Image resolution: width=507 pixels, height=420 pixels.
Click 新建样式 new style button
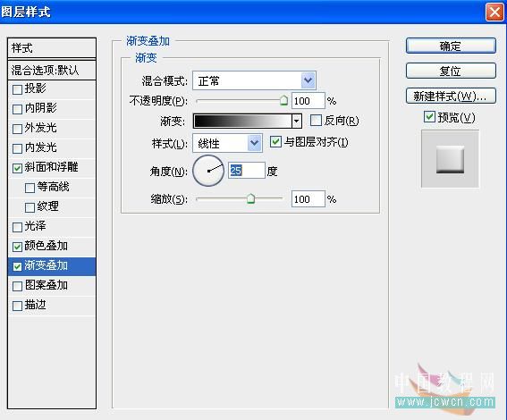[451, 96]
